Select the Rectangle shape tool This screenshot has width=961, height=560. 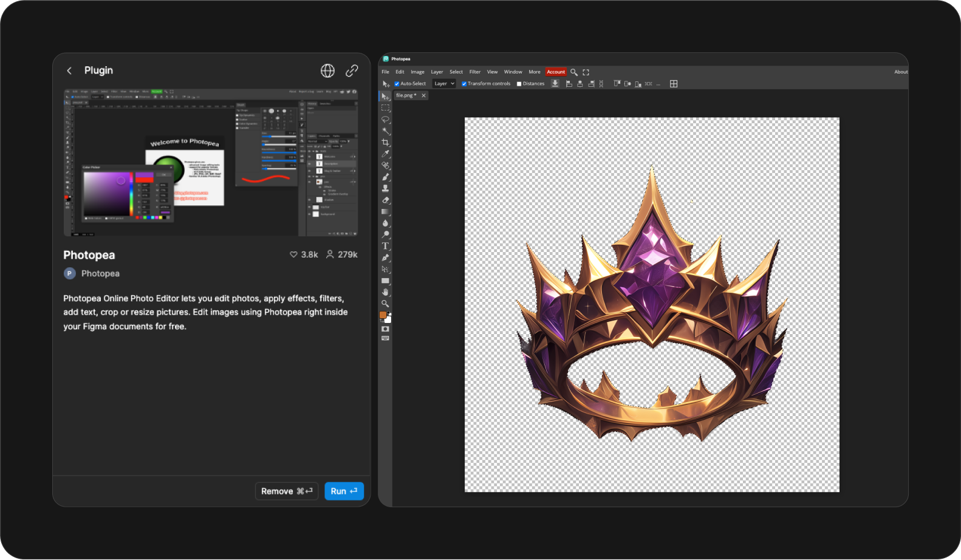(385, 281)
